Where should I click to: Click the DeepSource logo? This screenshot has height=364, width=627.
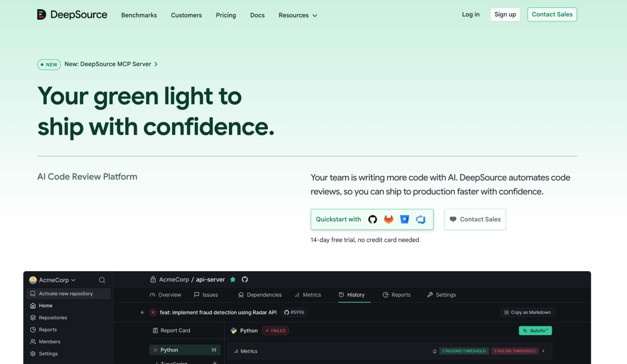72,15
